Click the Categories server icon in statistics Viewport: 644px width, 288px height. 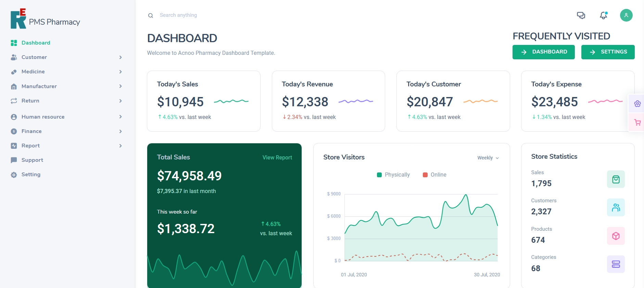616,264
